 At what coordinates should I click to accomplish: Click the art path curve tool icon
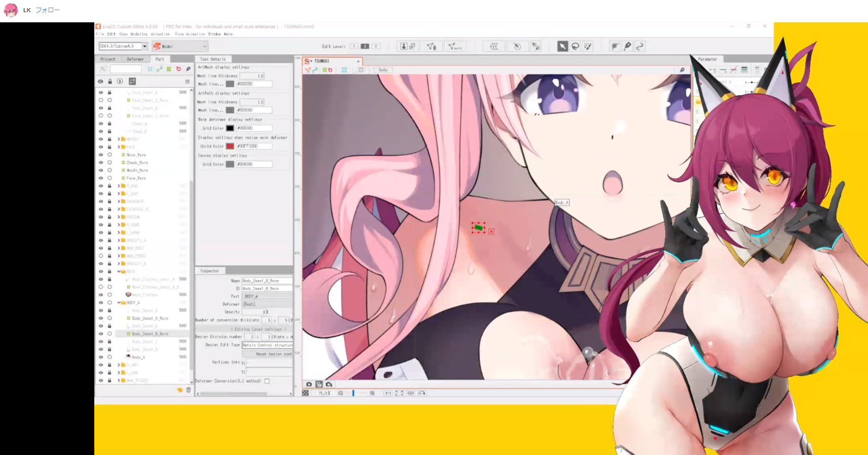(x=640, y=46)
